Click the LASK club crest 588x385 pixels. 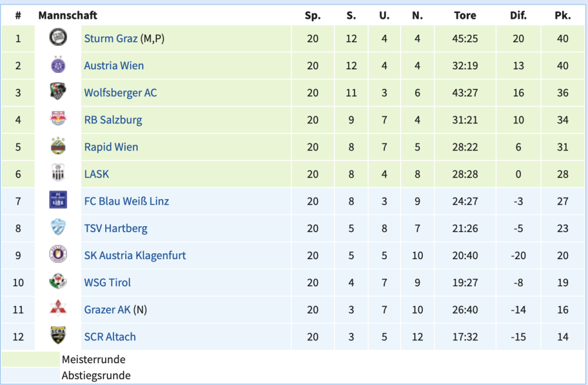click(x=58, y=173)
